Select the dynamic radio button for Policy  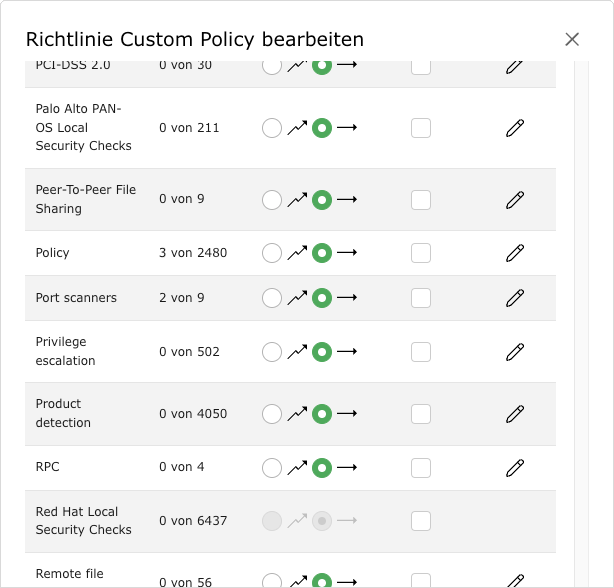tap(272, 253)
